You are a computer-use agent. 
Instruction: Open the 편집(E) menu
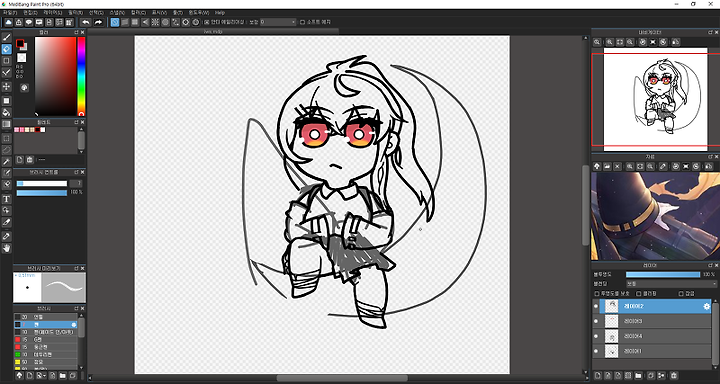(30, 12)
